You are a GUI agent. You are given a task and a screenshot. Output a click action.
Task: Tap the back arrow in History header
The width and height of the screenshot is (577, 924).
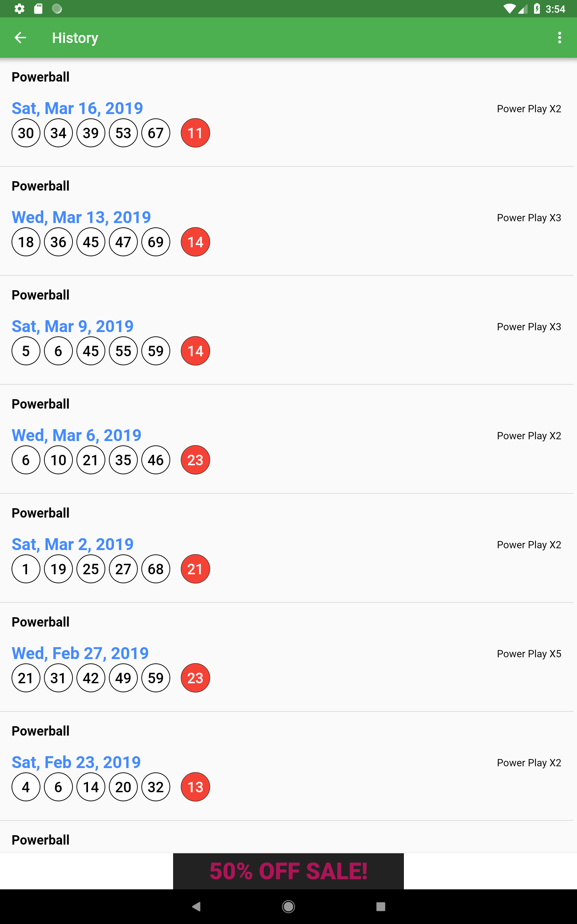(20, 38)
